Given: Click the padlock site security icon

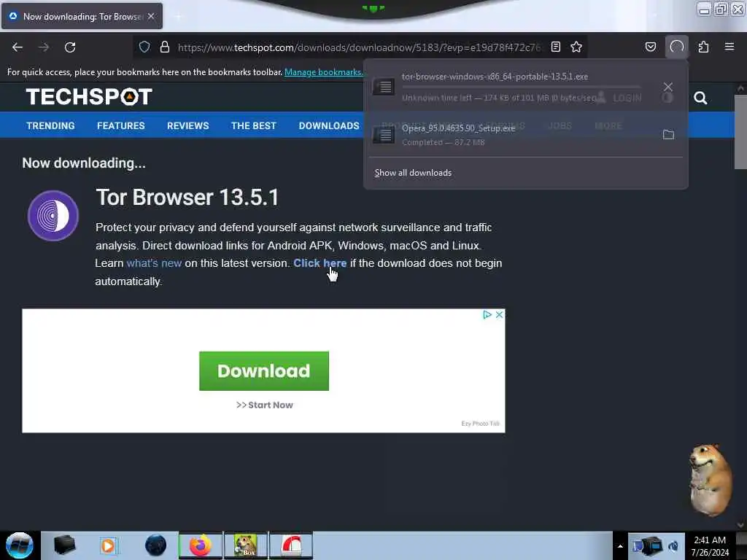Looking at the screenshot, I should pos(165,47).
